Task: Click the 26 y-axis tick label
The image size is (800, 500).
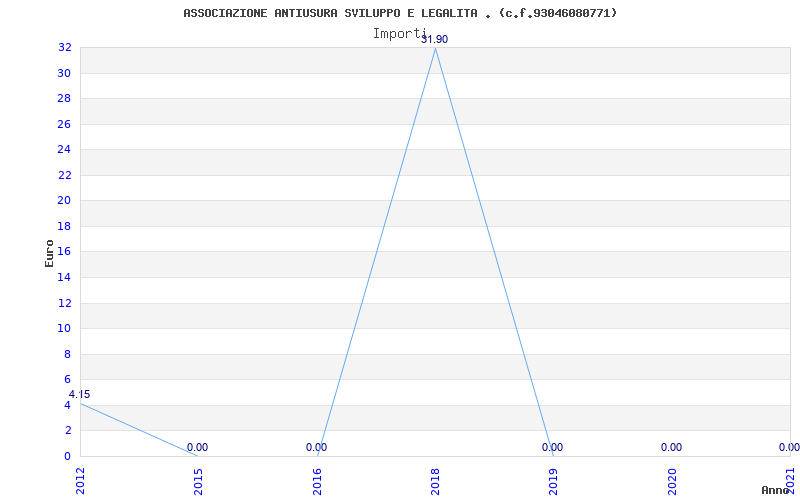Action: pos(64,124)
